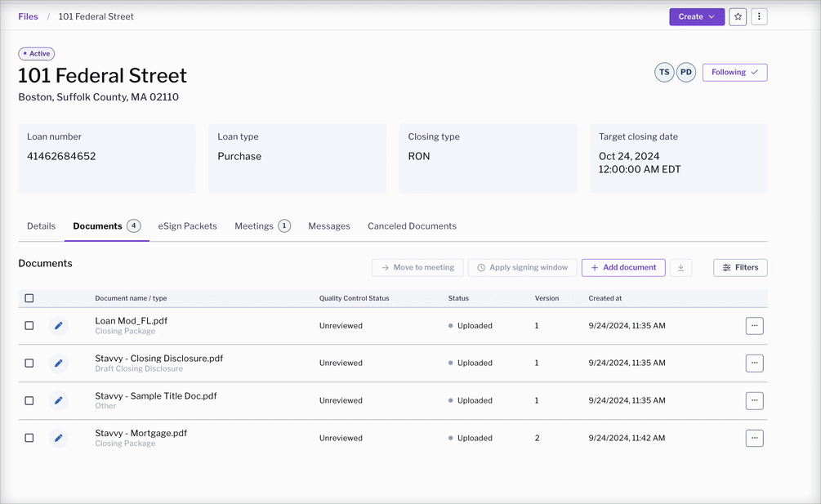
Task: Open more options for Loan Mod_FL.pdf row
Action: (755, 326)
